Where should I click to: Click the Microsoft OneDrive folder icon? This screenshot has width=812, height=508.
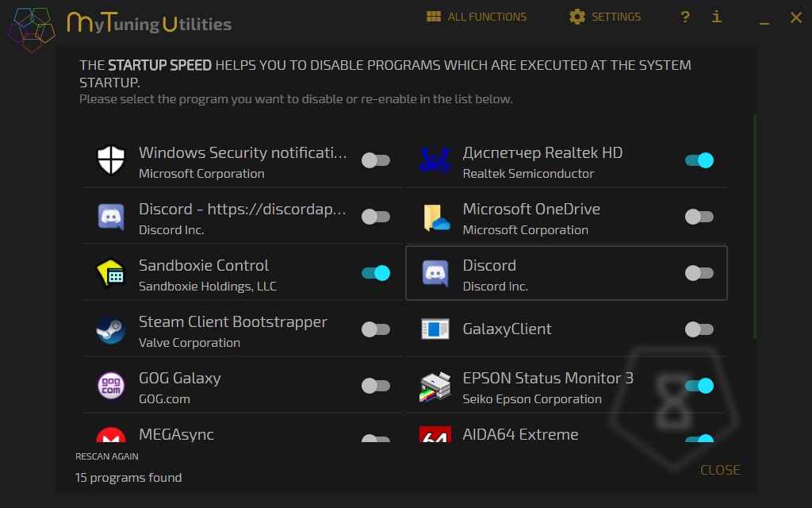coord(435,217)
